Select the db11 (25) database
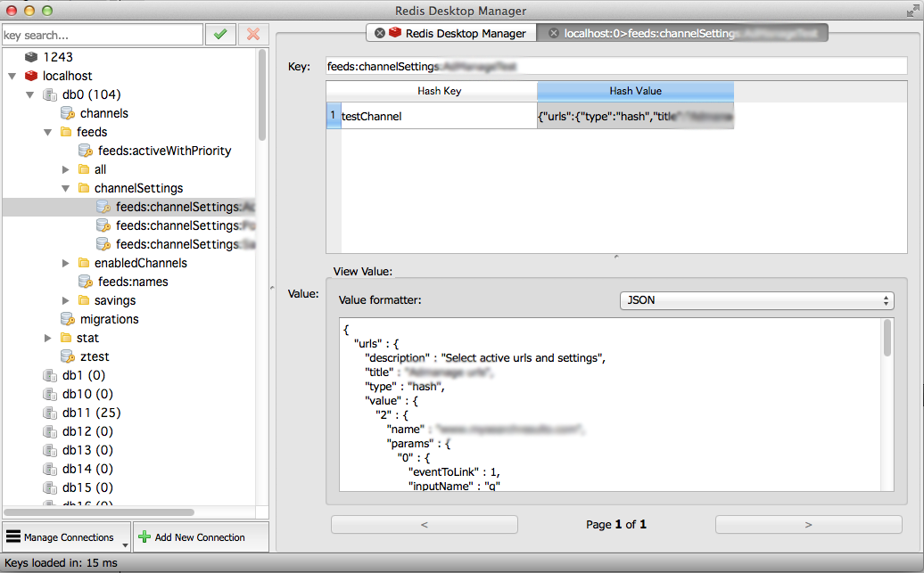 [92, 413]
